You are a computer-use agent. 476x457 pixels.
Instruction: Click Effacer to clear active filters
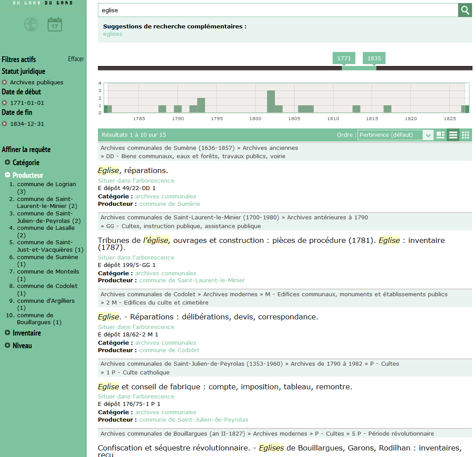pyautogui.click(x=76, y=59)
